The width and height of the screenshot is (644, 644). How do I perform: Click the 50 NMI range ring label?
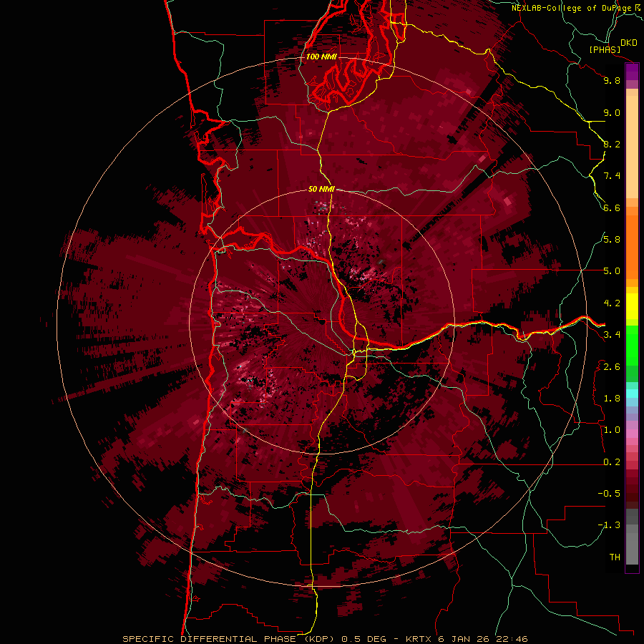point(321,189)
